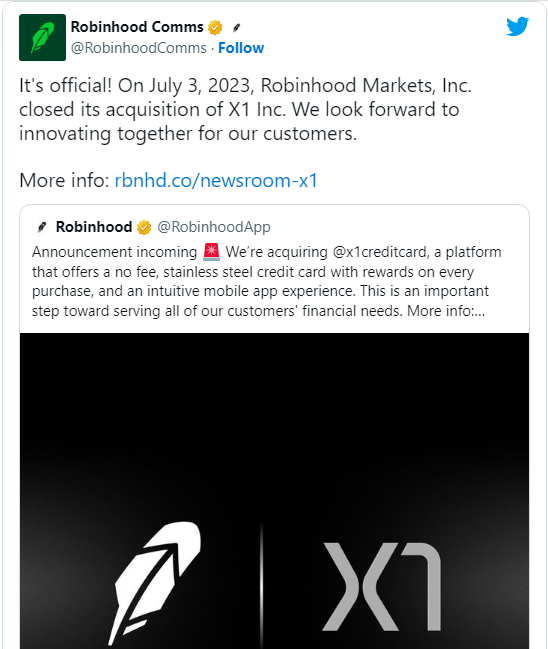Click the small feather avatar in quoted tweet

tap(42, 227)
